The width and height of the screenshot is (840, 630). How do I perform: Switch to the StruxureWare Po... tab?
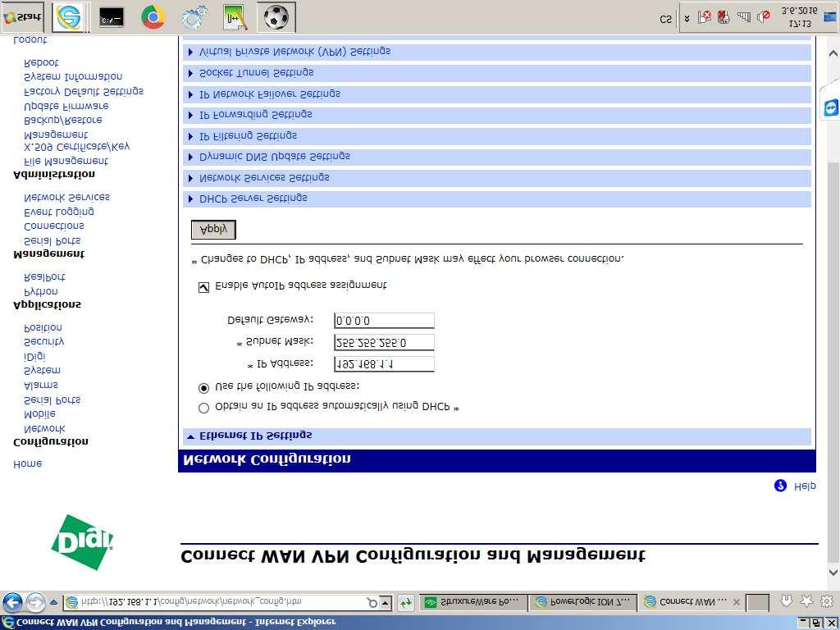[474, 602]
